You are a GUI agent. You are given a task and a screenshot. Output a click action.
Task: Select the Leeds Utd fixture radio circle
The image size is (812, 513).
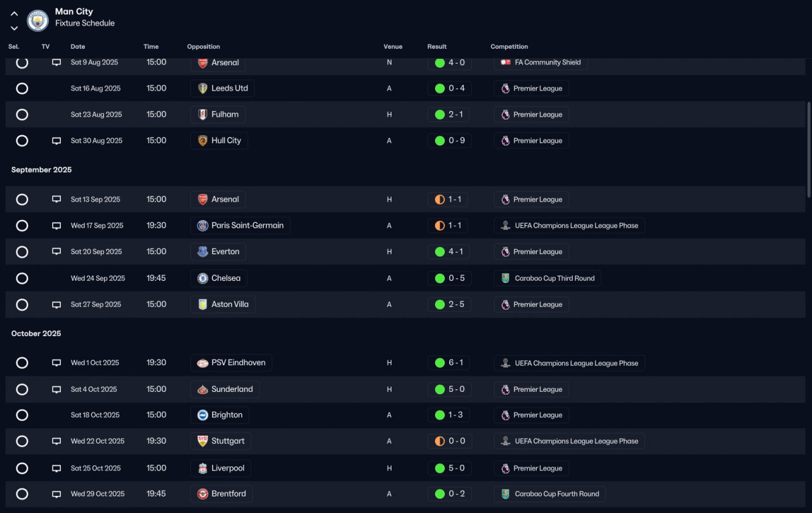pyautogui.click(x=22, y=89)
